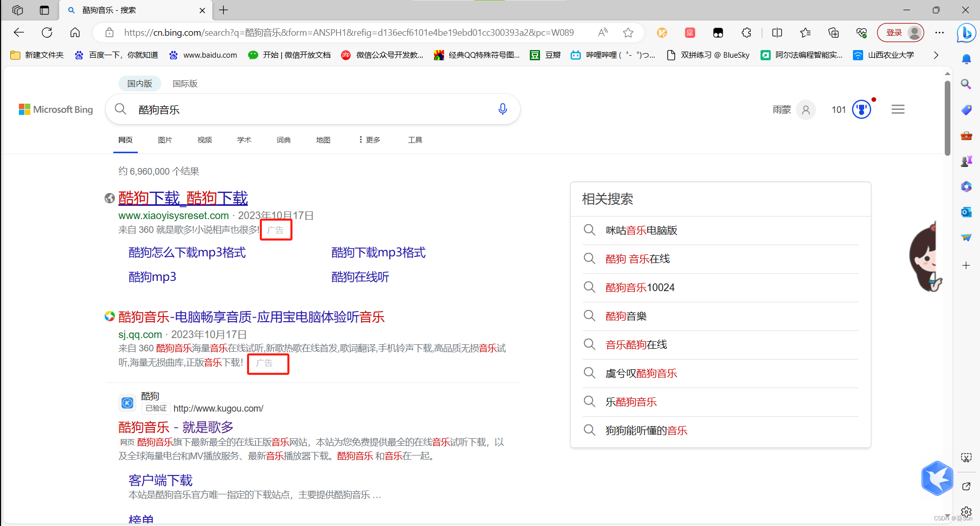Click the floating bird assistant icon

pos(937,479)
